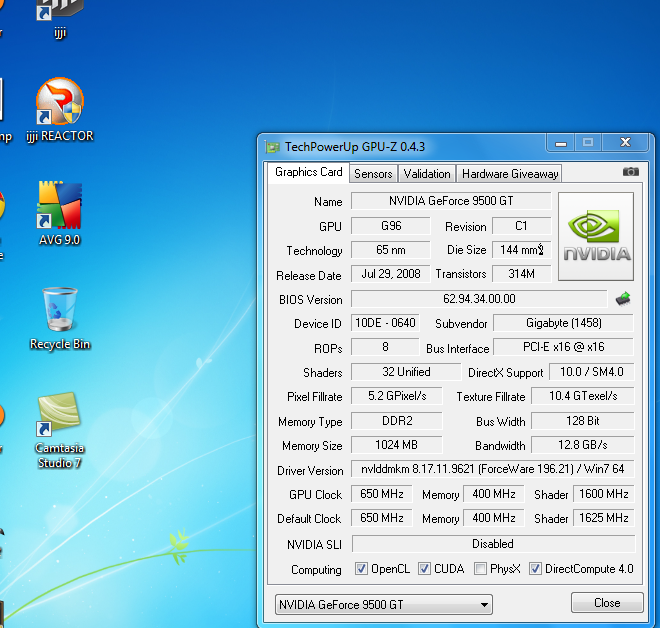Click the Memory Type value DDR2

point(397,421)
